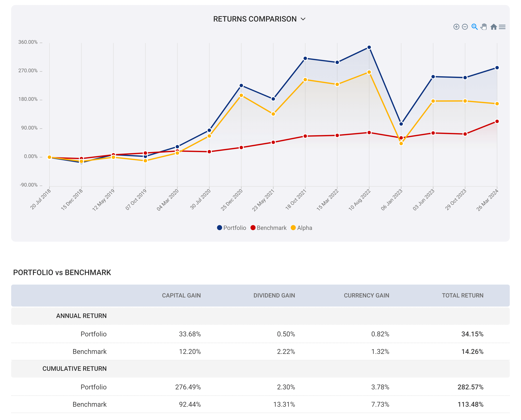
Task: Click the Benchmark data point at 26 Mar 2024
Action: pyautogui.click(x=497, y=121)
